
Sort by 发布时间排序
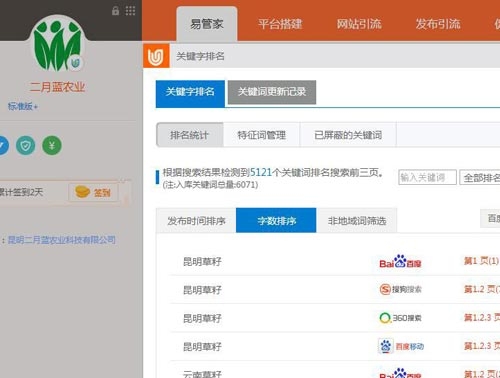click(196, 221)
